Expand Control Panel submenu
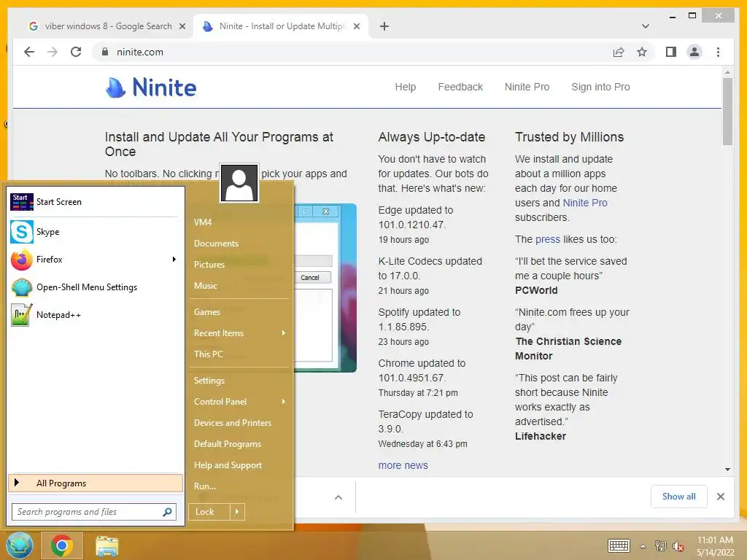Image resolution: width=747 pixels, height=560 pixels. [284, 402]
